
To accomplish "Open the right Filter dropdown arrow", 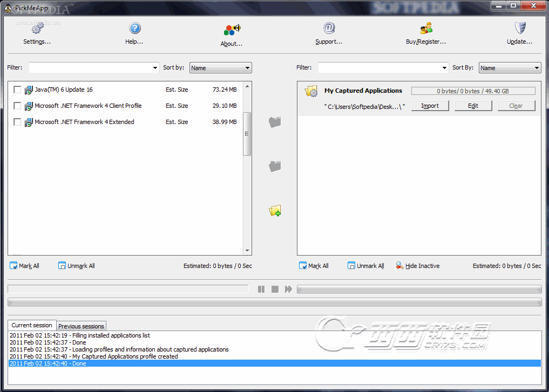I will pyautogui.click(x=444, y=68).
